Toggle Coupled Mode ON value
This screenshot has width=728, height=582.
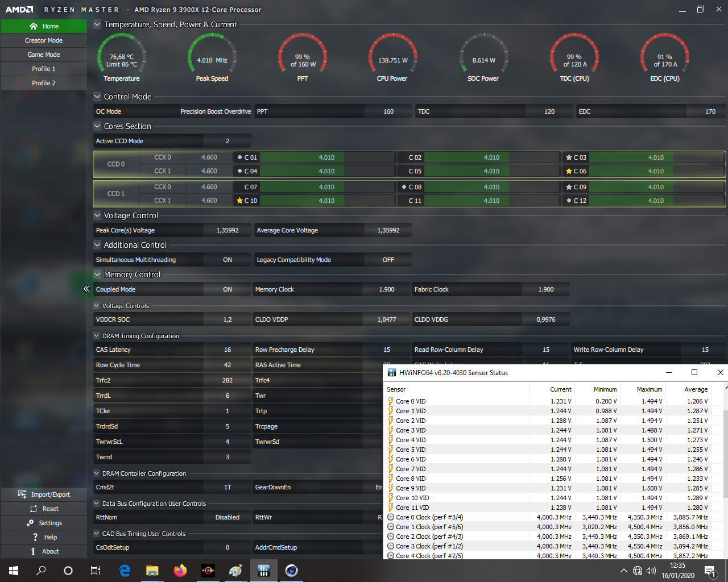click(x=227, y=289)
